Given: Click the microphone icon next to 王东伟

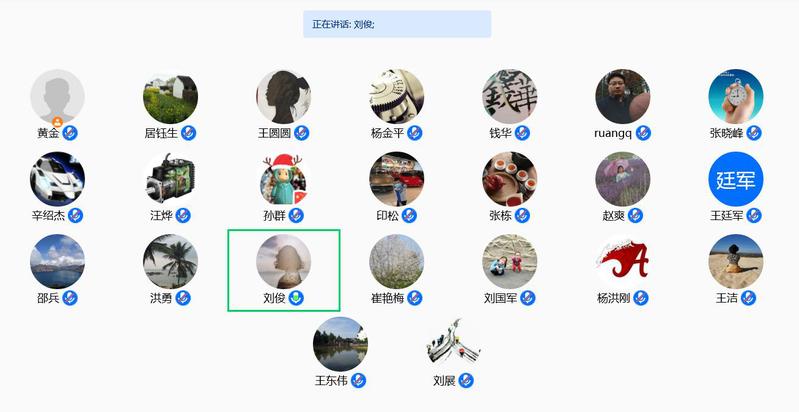Looking at the screenshot, I should [358, 381].
